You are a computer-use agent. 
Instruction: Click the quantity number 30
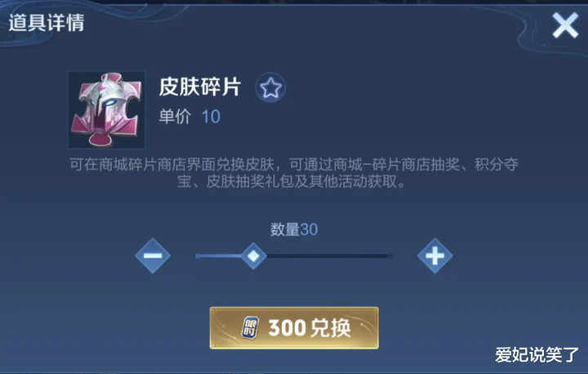point(309,229)
